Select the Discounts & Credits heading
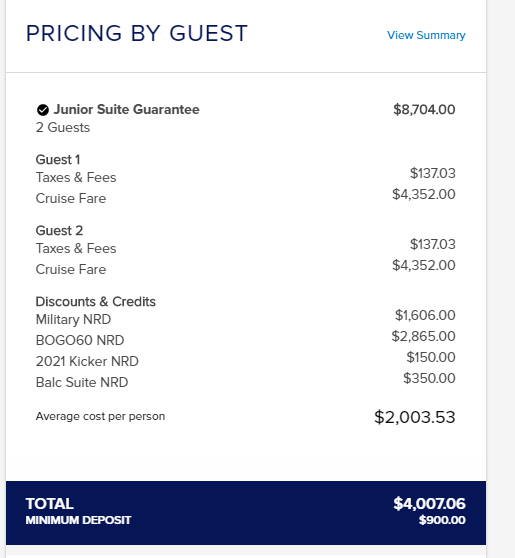 click(95, 302)
